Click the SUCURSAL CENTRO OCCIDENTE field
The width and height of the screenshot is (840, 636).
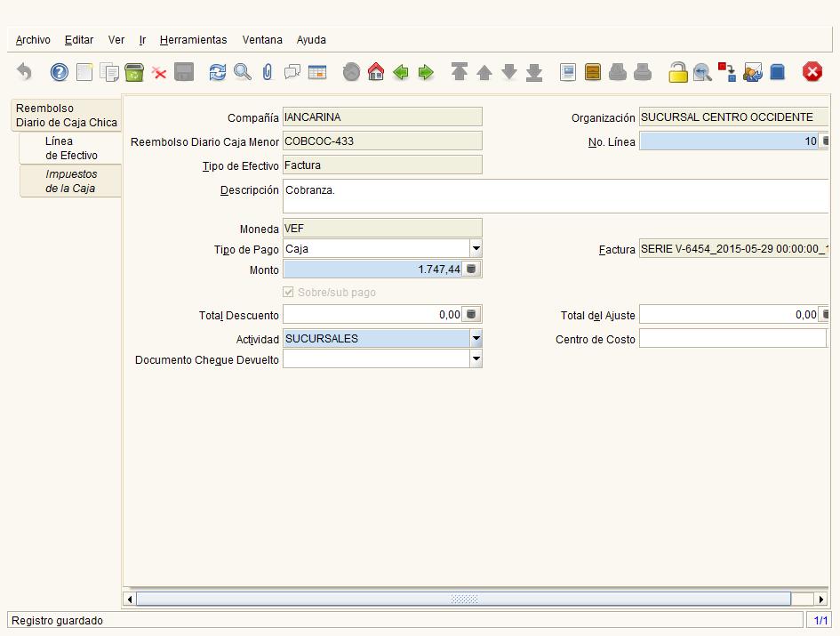[733, 117]
